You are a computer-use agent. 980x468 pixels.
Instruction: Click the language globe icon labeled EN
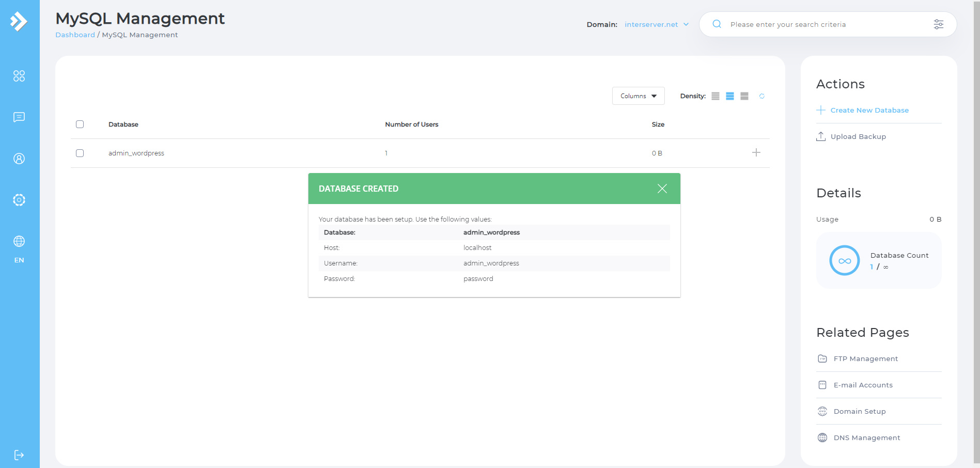coord(19,241)
